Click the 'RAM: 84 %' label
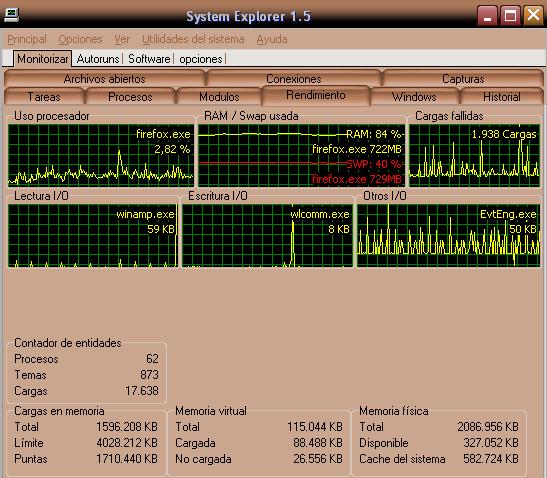Screen dimensions: 547x478 374,134
